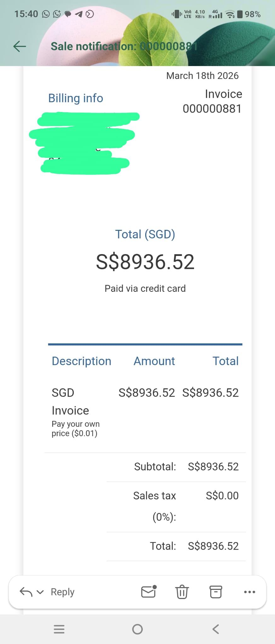
Task: Tap the Billing info heading
Action: click(x=76, y=98)
